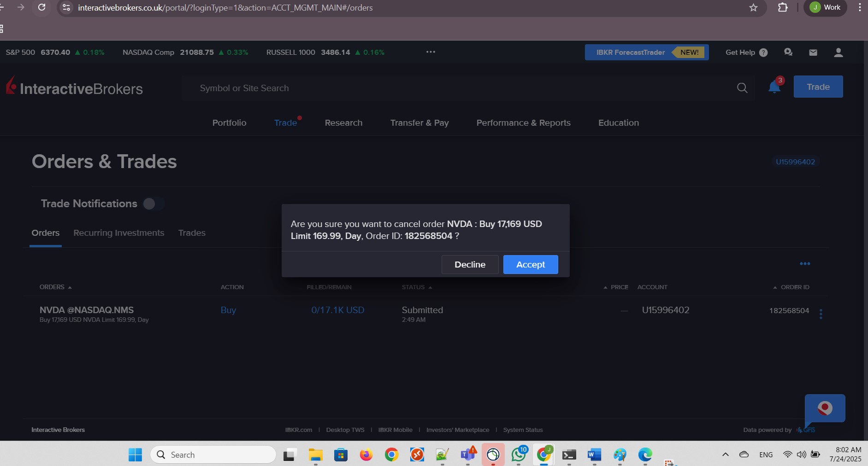Open Education menu
This screenshot has width=868, height=466.
click(x=619, y=122)
